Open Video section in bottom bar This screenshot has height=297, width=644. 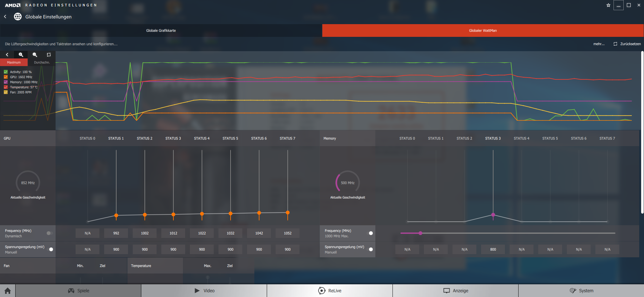(x=204, y=291)
